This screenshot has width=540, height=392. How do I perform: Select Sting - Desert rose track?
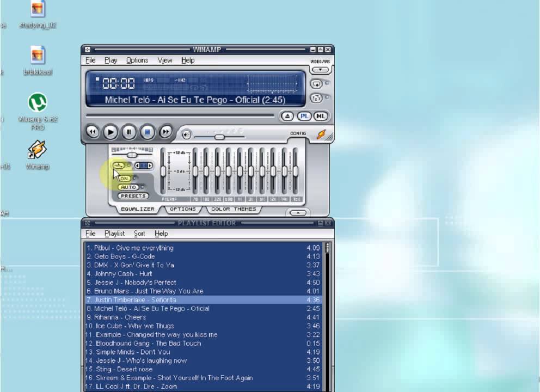coord(203,369)
